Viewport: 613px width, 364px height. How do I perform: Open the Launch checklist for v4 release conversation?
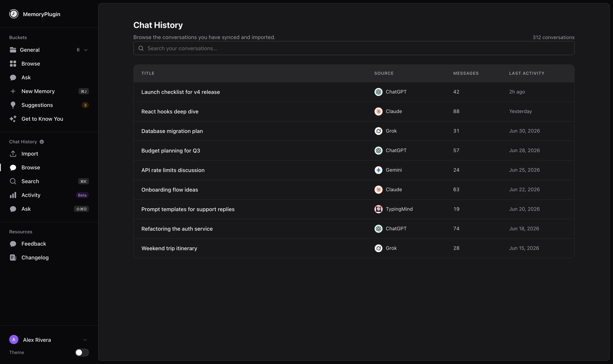354,92
